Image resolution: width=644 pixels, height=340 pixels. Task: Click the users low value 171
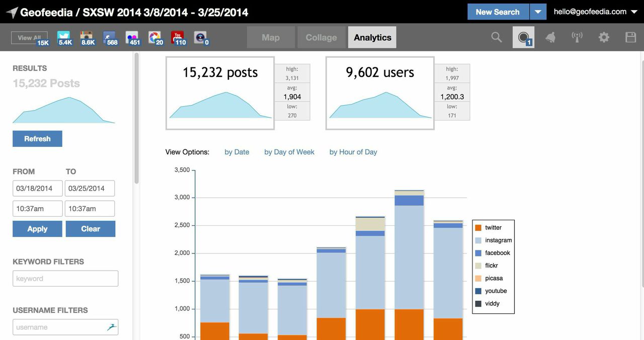(452, 115)
